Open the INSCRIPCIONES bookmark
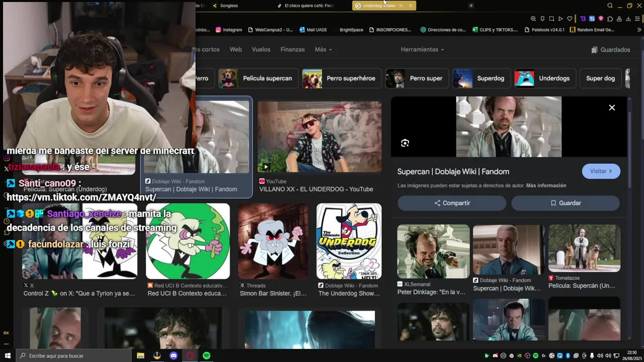This screenshot has height=362, width=644. point(390,30)
